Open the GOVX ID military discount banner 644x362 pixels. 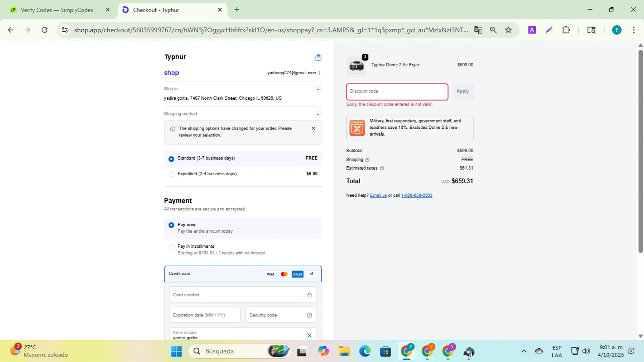click(x=410, y=128)
